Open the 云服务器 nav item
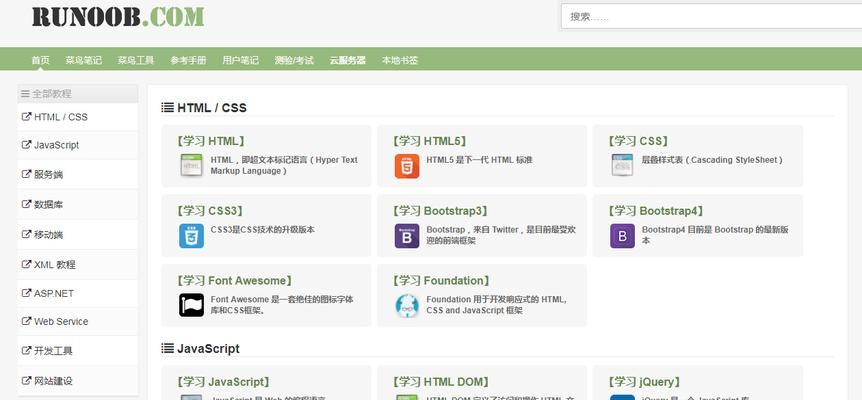The height and width of the screenshot is (400, 862). pos(347,60)
